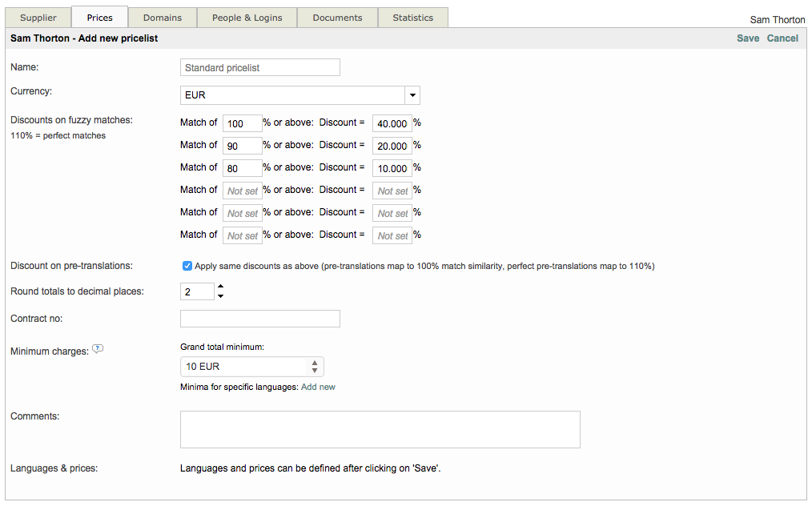The width and height of the screenshot is (812, 506).
Task: Edit the 40.000 discount field
Action: click(392, 123)
